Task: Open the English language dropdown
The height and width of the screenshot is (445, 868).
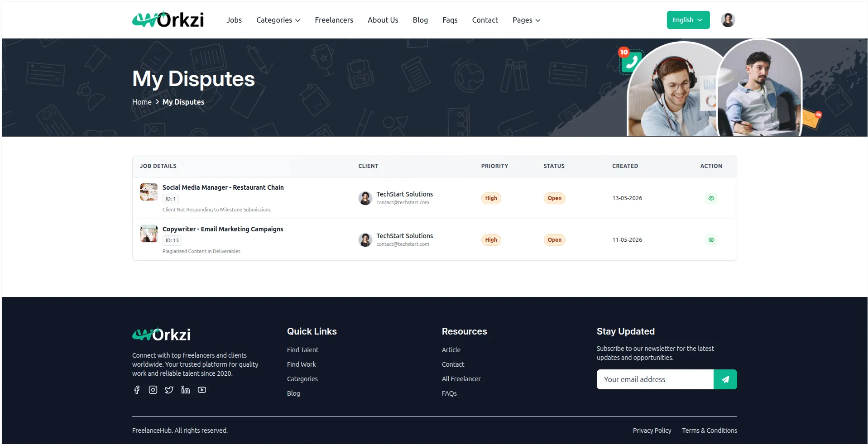Action: tap(688, 20)
